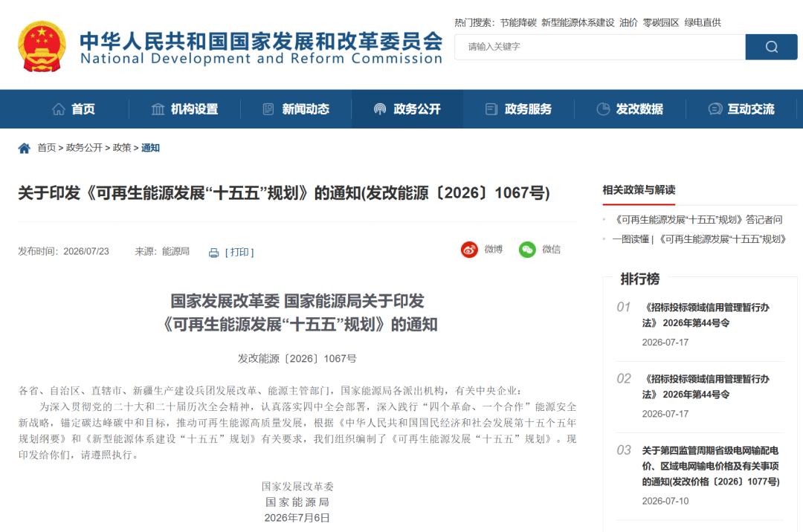This screenshot has width=803, height=532.
Task: Click the 相关政策与解读 heading
Action: (639, 190)
